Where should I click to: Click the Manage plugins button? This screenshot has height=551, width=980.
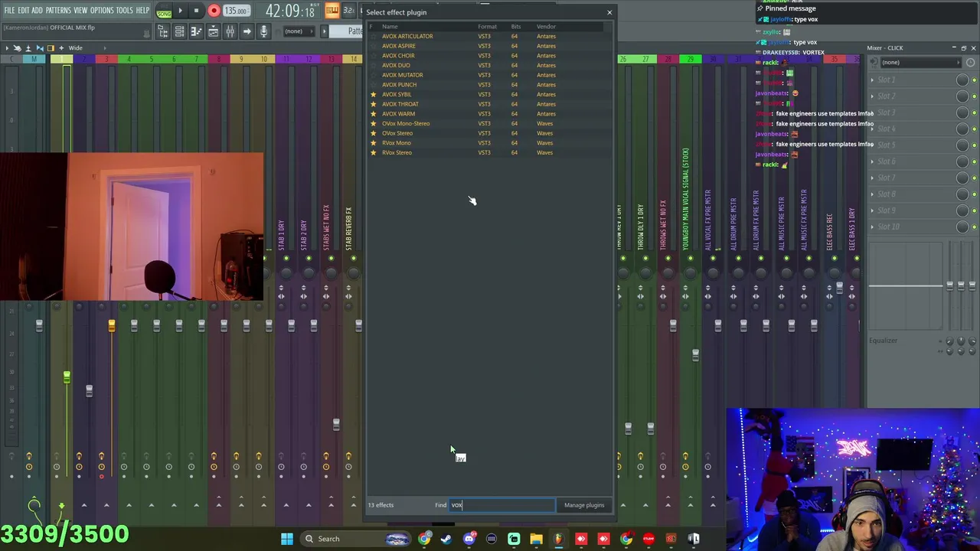pos(584,505)
